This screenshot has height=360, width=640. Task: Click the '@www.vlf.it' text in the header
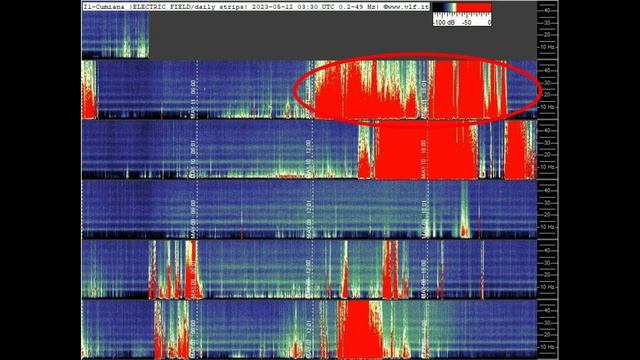pos(405,7)
